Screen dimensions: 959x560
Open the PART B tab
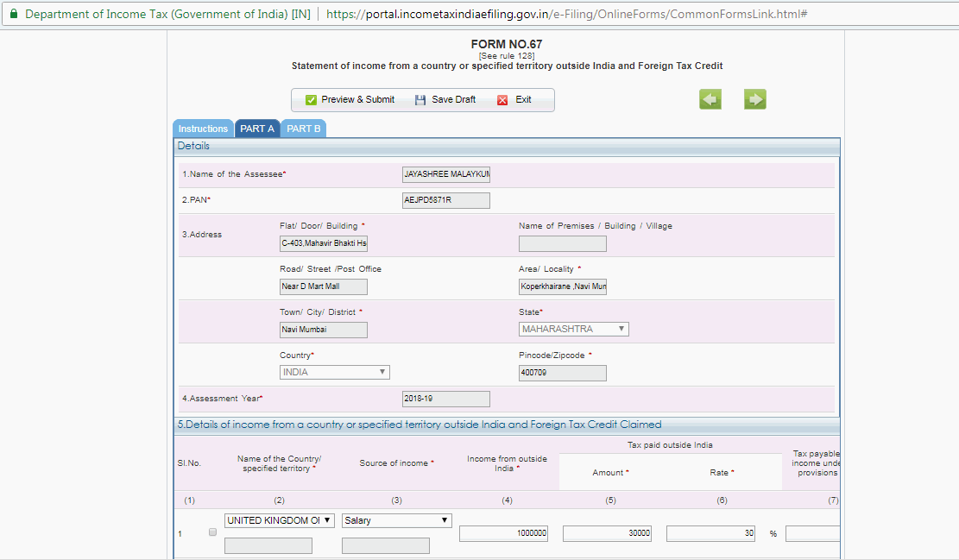pyautogui.click(x=304, y=129)
